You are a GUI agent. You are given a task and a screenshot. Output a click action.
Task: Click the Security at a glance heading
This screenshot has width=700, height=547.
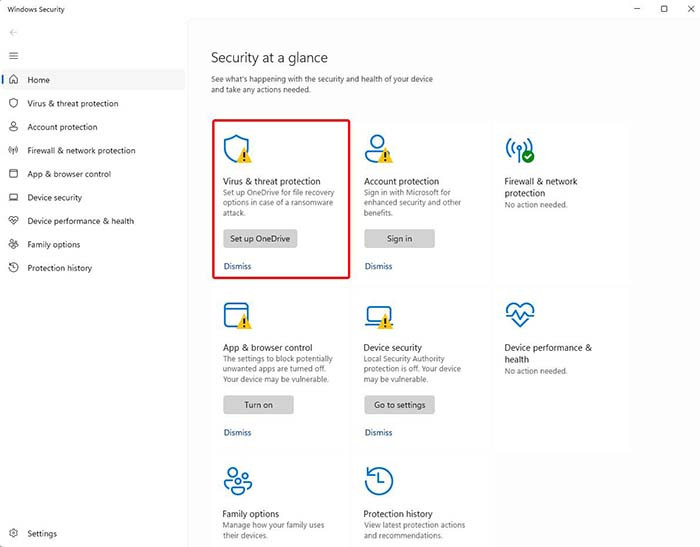[269, 58]
